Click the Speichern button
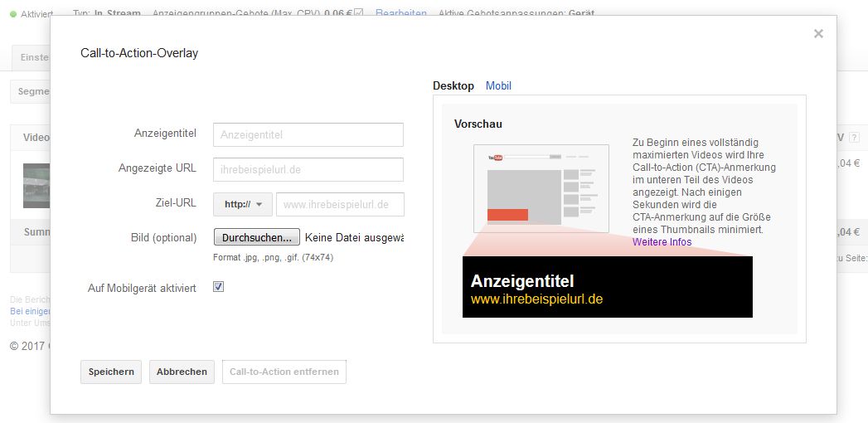Screen dimensions: 868x423 pyautogui.click(x=111, y=372)
